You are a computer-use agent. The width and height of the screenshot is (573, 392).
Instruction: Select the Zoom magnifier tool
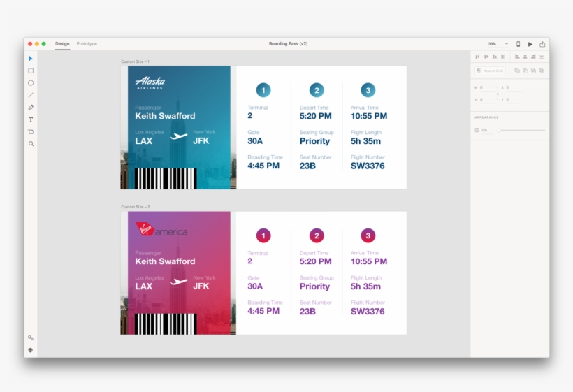click(x=31, y=144)
